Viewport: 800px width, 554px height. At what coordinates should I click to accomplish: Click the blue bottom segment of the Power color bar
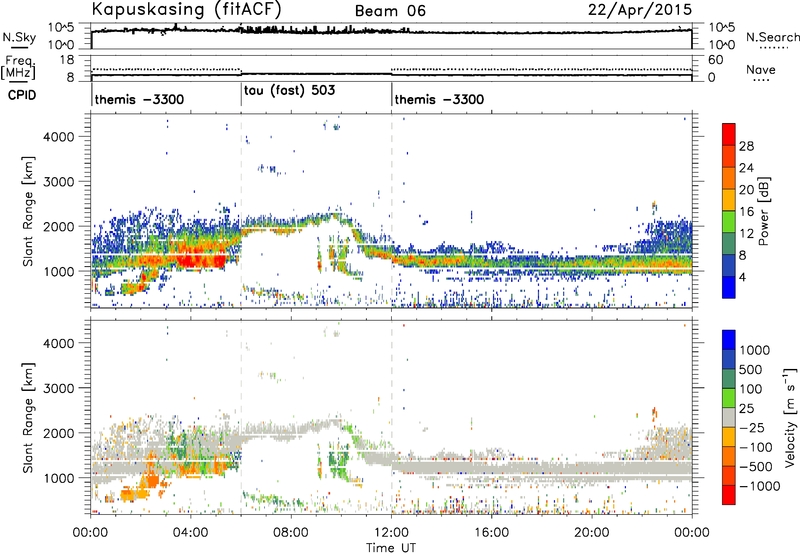729,287
